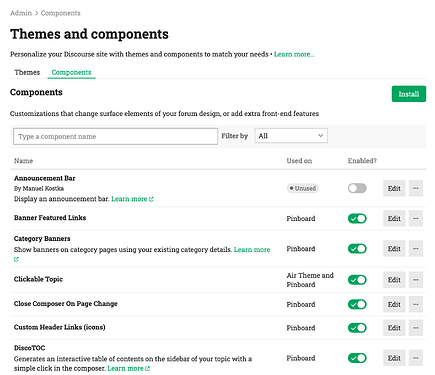
Task: Click the DiscoTOC component name
Action: (29, 348)
